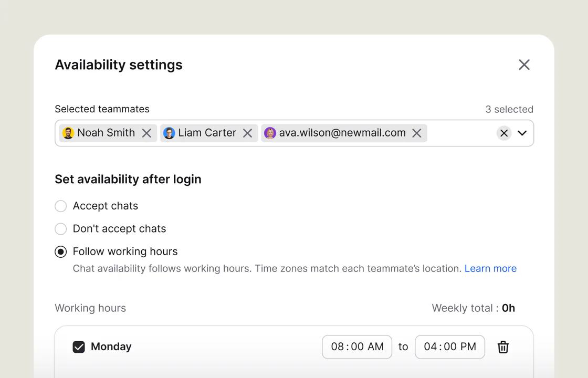Click the Monday day label
Screen dimensions: 588x378
pos(111,346)
